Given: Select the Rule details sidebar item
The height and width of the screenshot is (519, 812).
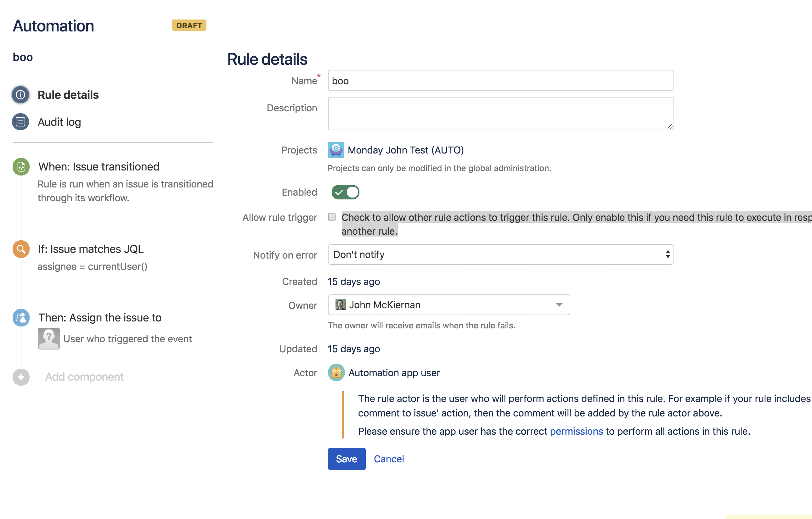Looking at the screenshot, I should tap(68, 95).
